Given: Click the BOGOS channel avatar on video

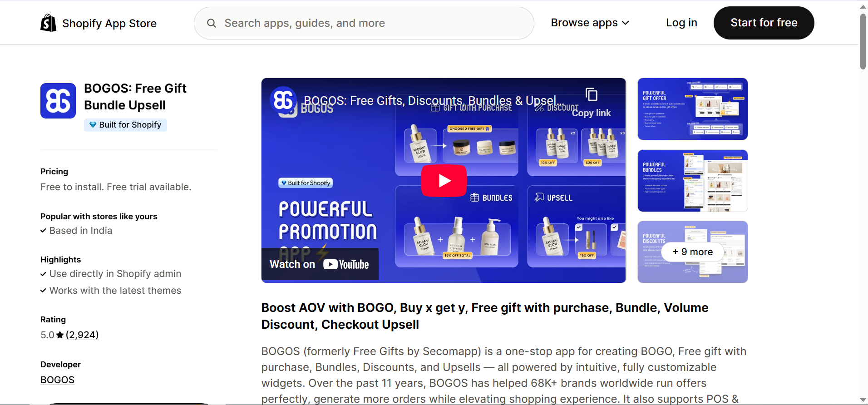Looking at the screenshot, I should (283, 100).
